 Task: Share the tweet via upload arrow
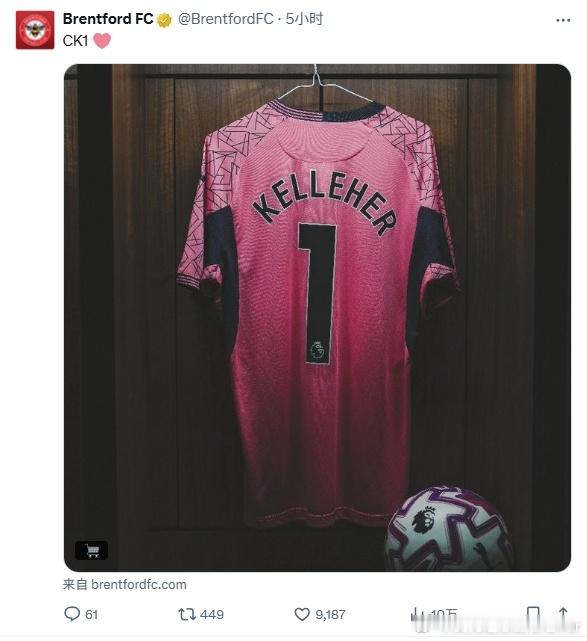[563, 614]
